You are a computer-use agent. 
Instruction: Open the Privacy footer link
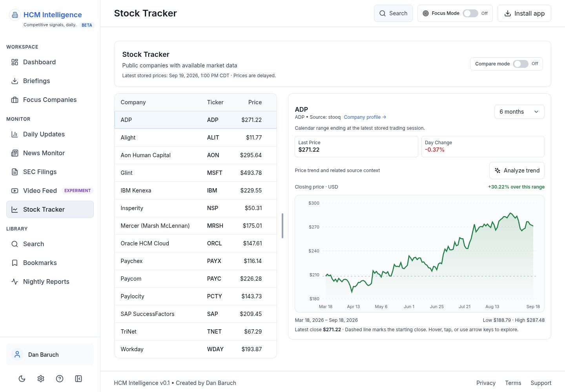486,383
